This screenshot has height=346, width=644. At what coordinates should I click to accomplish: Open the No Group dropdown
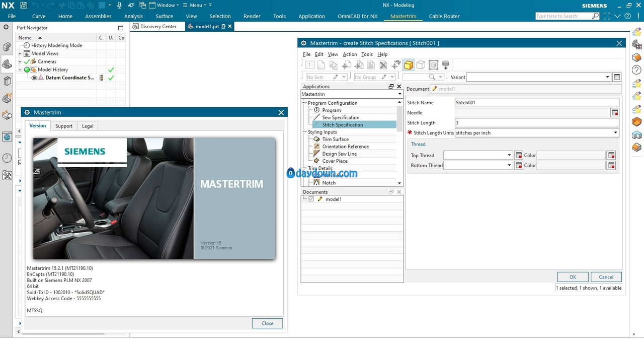point(393,77)
